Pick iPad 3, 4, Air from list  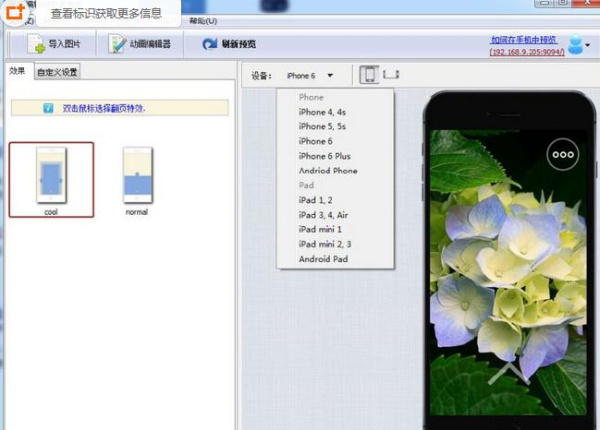point(324,215)
